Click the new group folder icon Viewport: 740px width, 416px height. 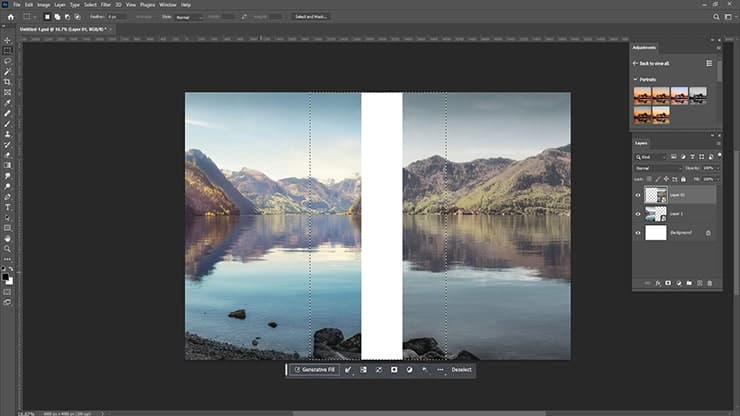689,283
